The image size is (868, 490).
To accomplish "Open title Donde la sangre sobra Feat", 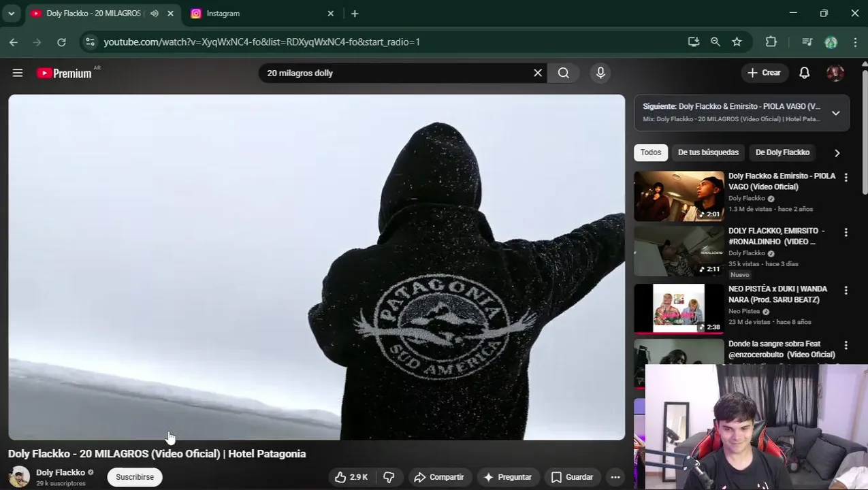I will 782,349.
